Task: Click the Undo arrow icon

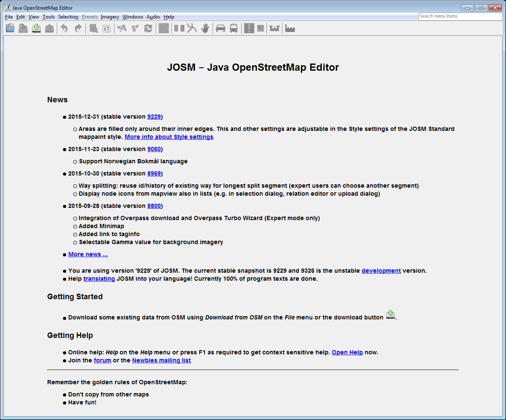Action: 64,28
